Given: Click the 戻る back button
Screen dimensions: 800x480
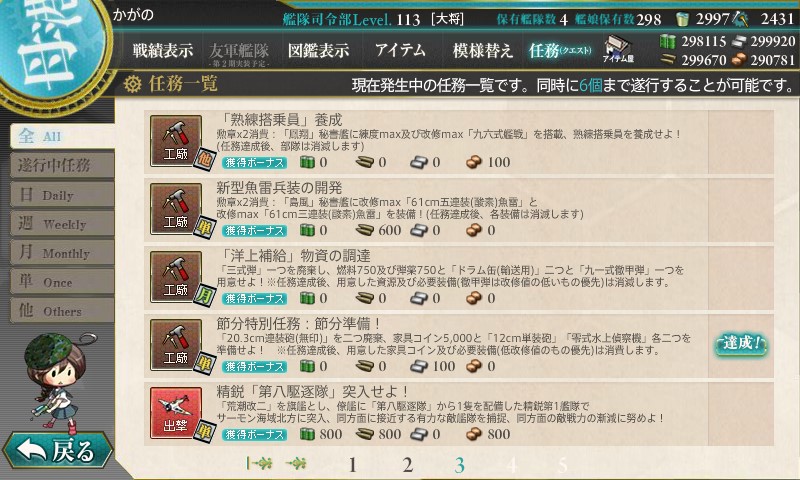Looking at the screenshot, I should 57,451.
